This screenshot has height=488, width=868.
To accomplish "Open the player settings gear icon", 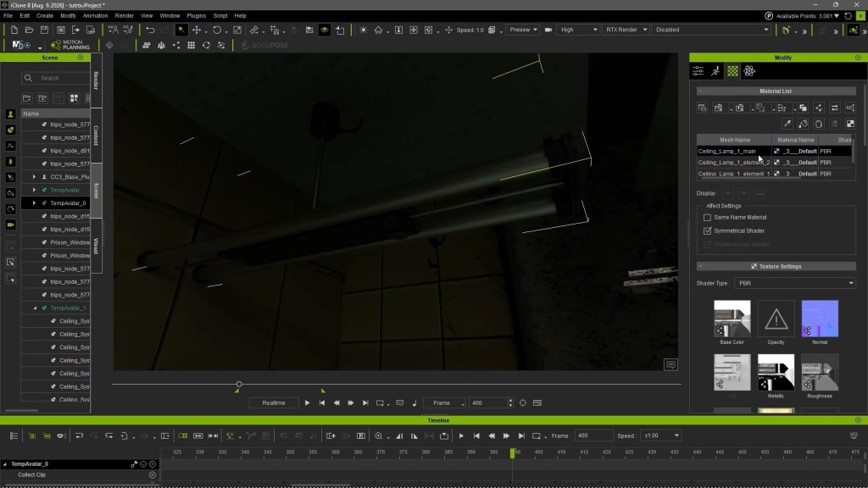I will click(x=523, y=402).
